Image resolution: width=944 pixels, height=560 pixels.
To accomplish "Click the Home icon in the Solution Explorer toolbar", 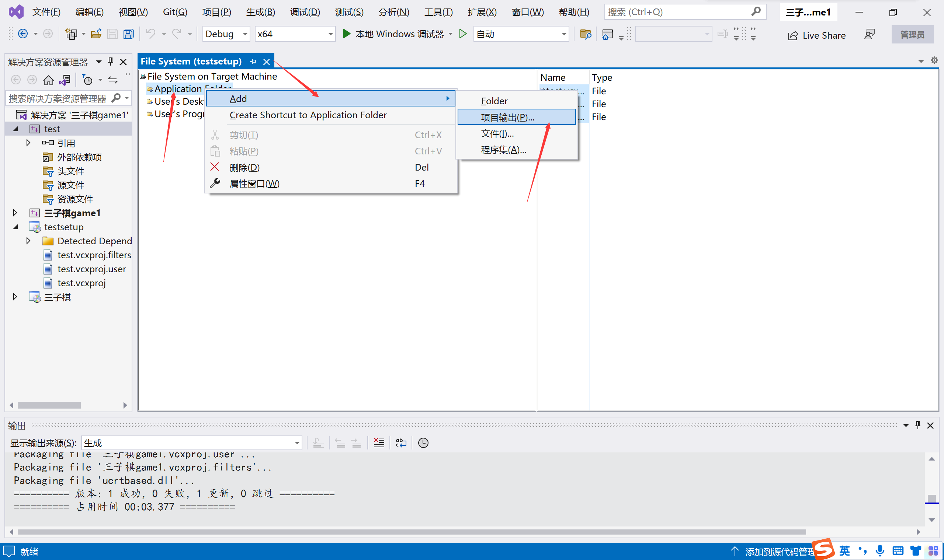I will (x=48, y=80).
